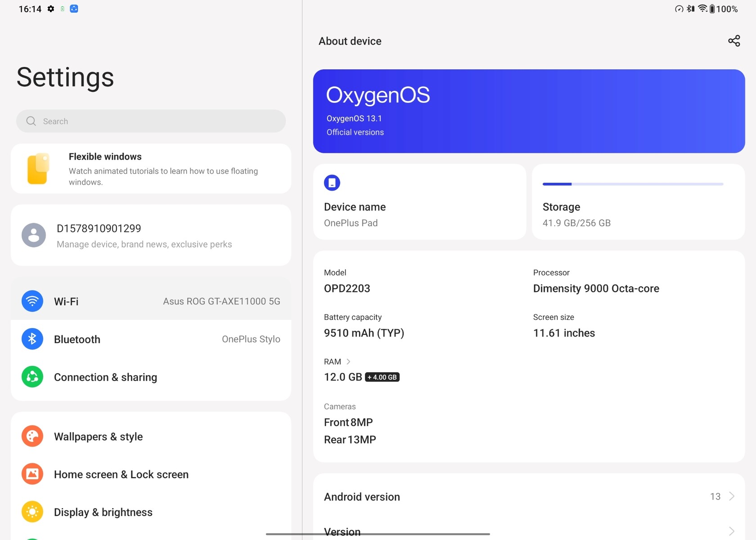
Task: Tap the green Connection & sharing icon
Action: (32, 377)
